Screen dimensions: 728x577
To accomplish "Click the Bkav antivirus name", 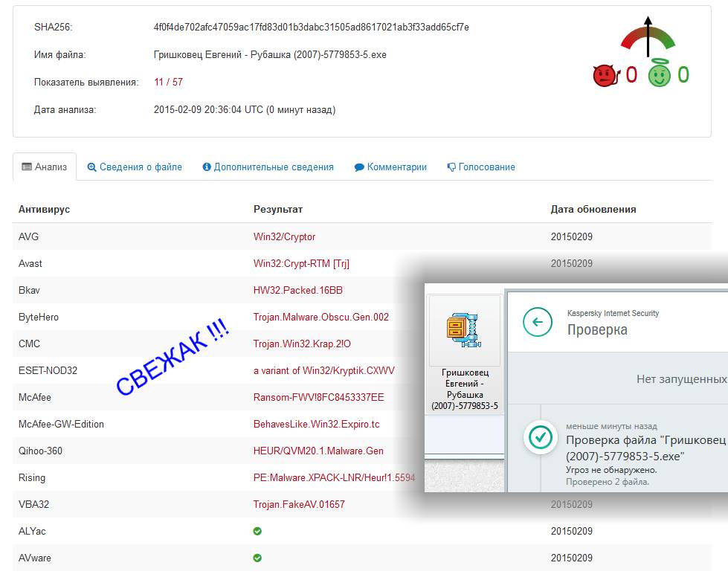I will point(29,291).
